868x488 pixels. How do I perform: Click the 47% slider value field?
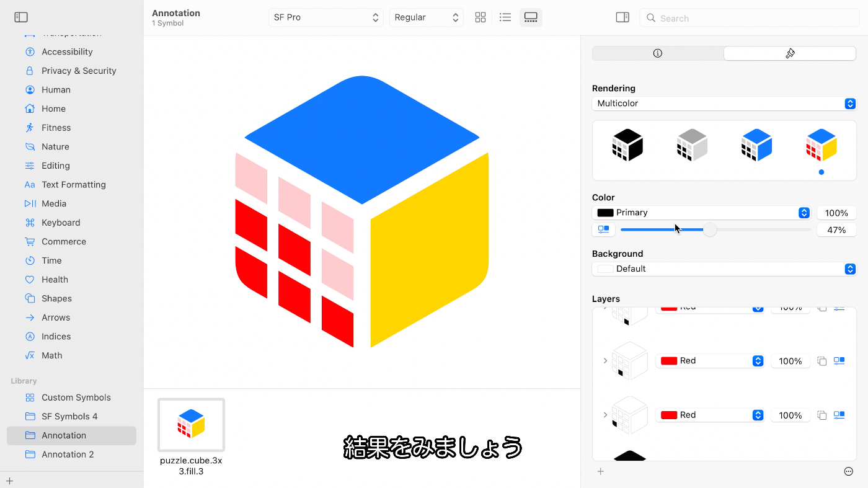836,230
